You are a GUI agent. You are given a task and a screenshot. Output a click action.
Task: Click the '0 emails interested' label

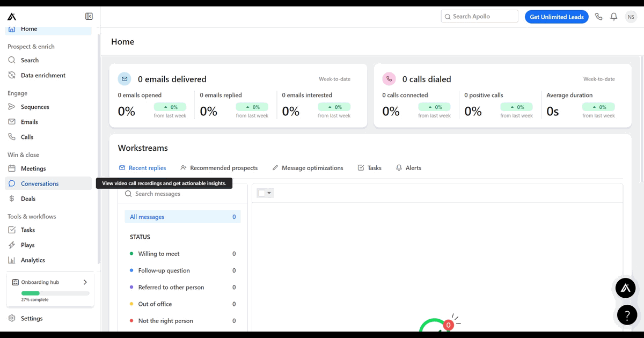[308, 95]
